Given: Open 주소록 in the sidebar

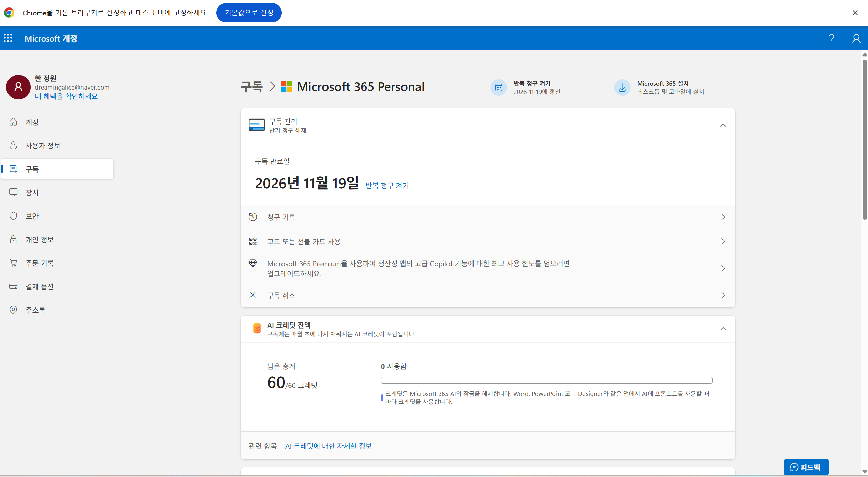Looking at the screenshot, I should pyautogui.click(x=57, y=310).
